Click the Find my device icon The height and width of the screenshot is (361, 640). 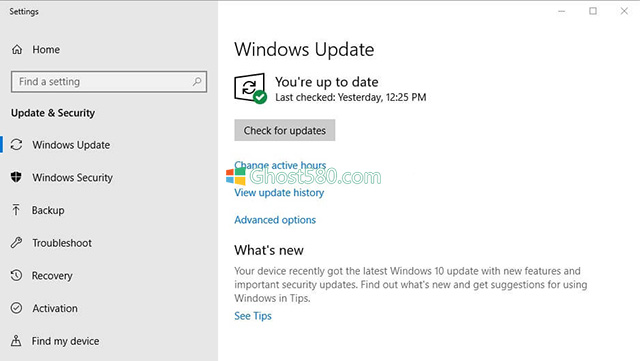(16, 341)
